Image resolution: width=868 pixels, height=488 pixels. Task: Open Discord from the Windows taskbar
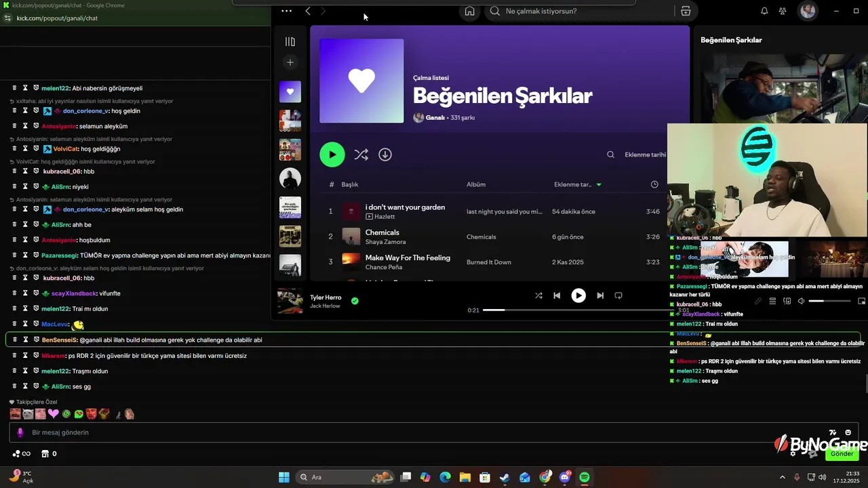pyautogui.click(x=565, y=477)
